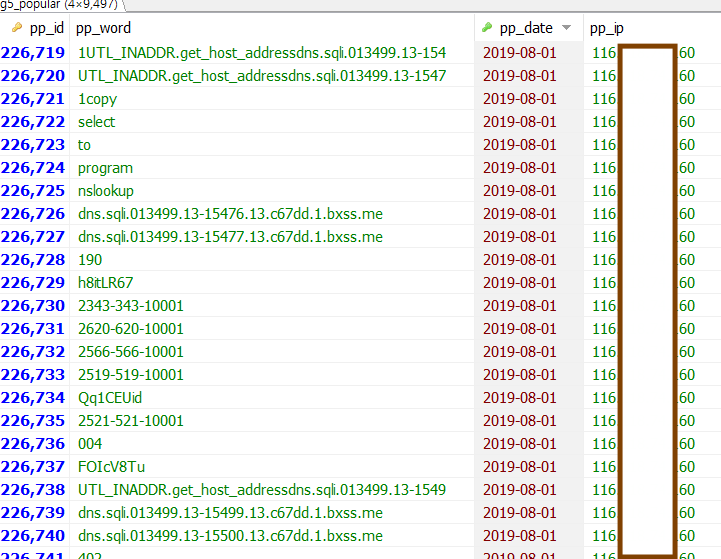Viewport: 721px width, 559px height.
Task: Click the pp_word cell '2521-521-10001'
Action: click(272, 421)
